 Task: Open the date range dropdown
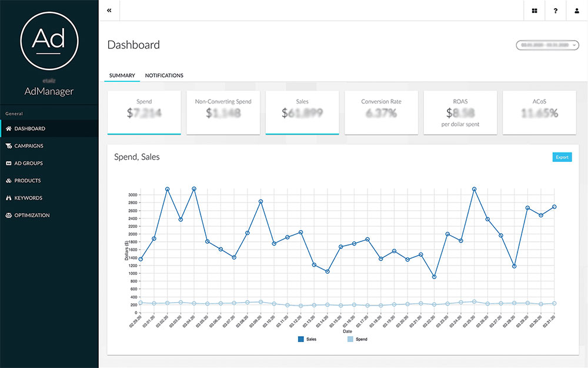coord(547,45)
